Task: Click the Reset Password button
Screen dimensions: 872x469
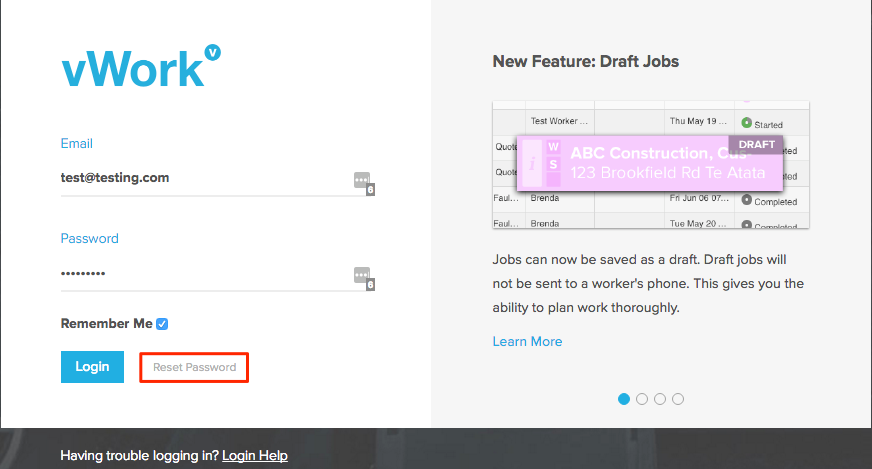Action: pyautogui.click(x=194, y=367)
